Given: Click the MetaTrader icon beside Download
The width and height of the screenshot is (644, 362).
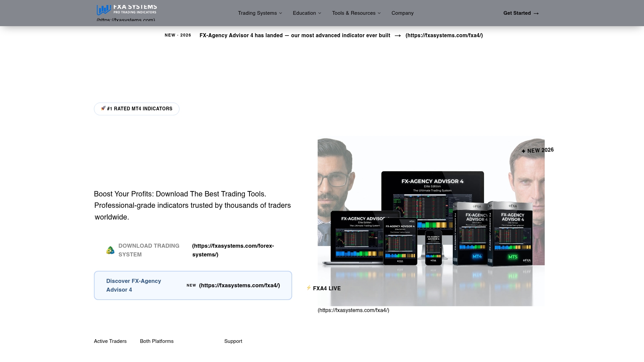Looking at the screenshot, I should coord(110,250).
